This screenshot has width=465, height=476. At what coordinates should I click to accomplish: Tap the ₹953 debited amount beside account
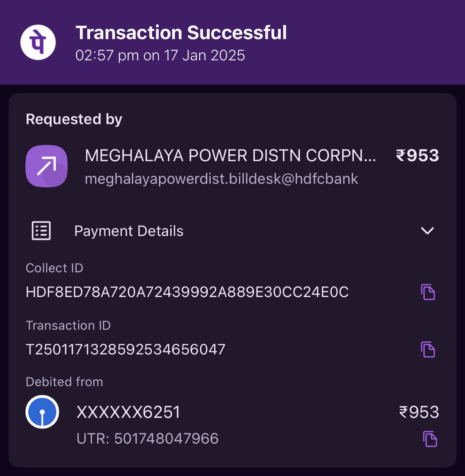[419, 412]
